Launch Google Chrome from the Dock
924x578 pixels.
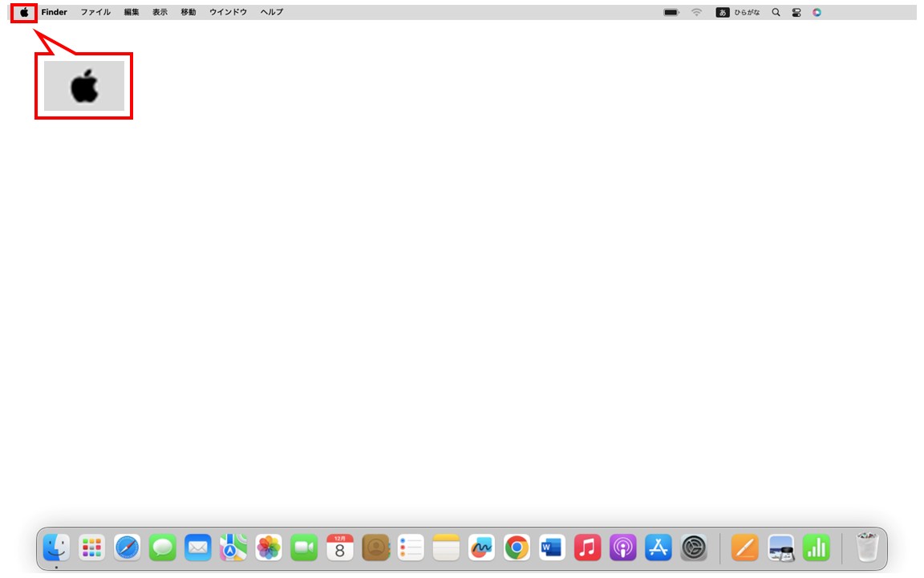pyautogui.click(x=516, y=548)
